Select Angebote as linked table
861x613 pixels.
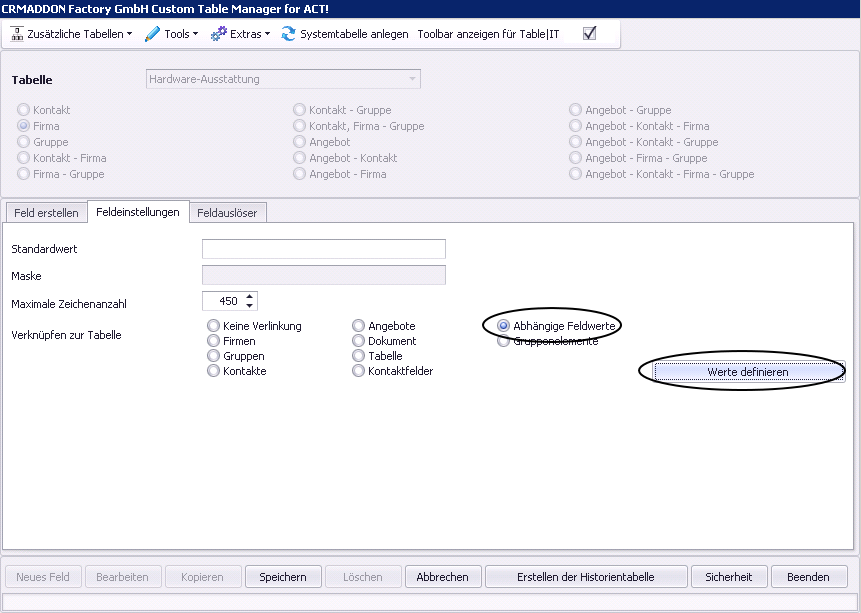[358, 326]
